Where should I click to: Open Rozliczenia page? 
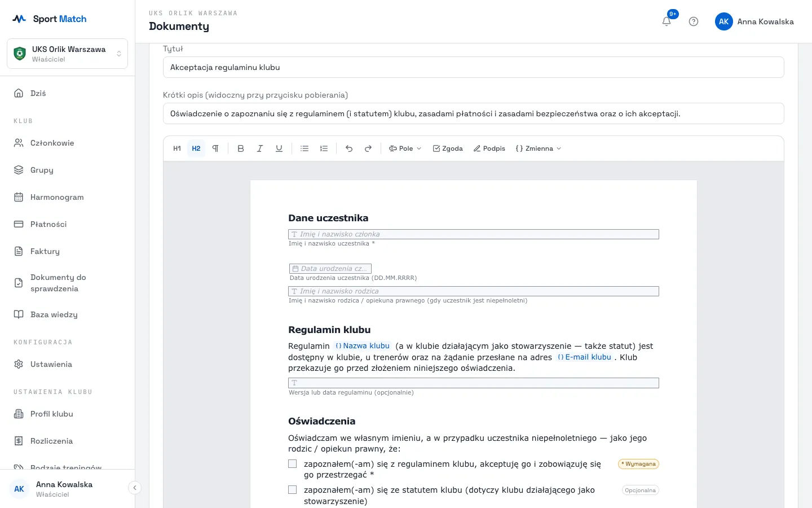pyautogui.click(x=68, y=441)
